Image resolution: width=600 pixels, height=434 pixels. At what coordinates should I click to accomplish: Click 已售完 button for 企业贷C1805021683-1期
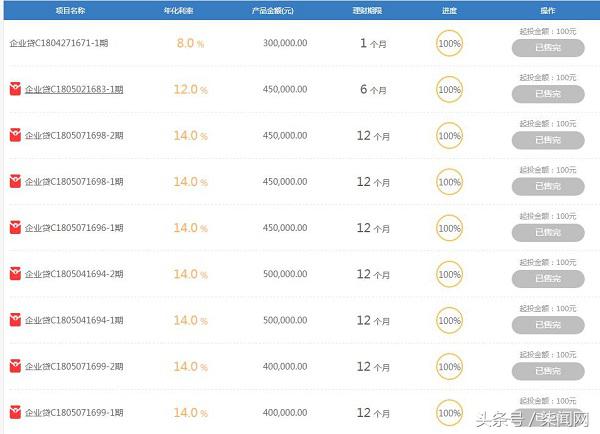pos(548,94)
